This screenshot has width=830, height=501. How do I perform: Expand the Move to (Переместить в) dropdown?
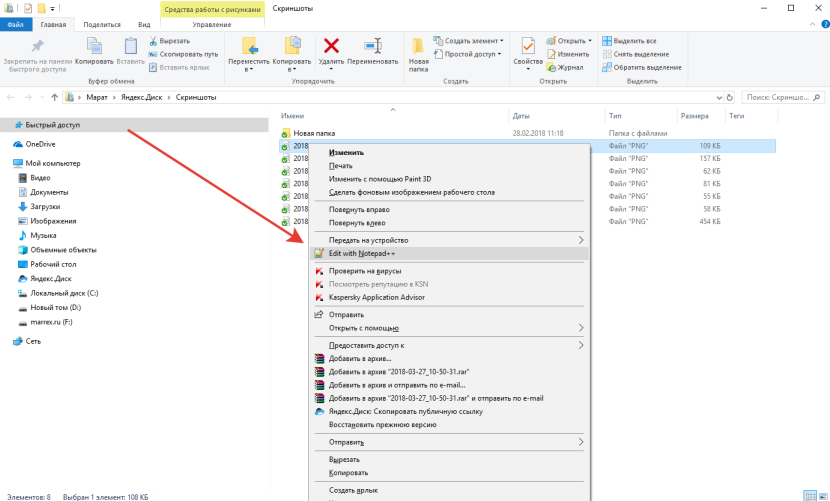click(249, 63)
